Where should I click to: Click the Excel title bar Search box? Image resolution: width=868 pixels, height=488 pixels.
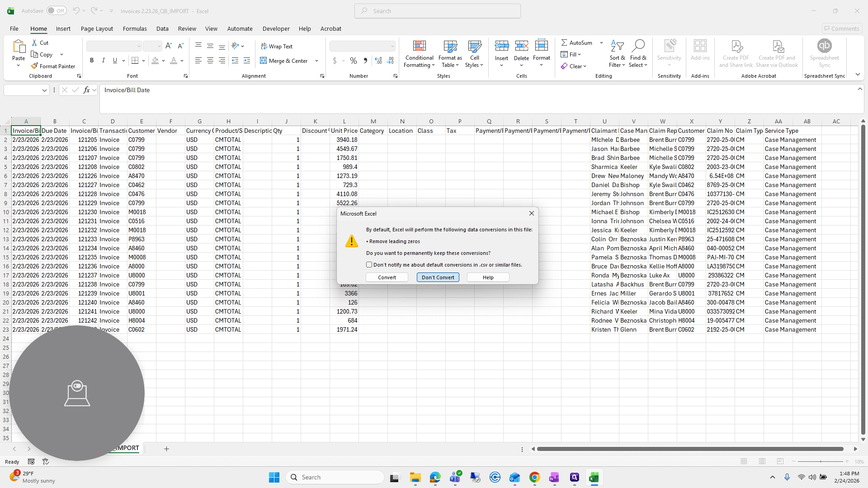pos(438,11)
